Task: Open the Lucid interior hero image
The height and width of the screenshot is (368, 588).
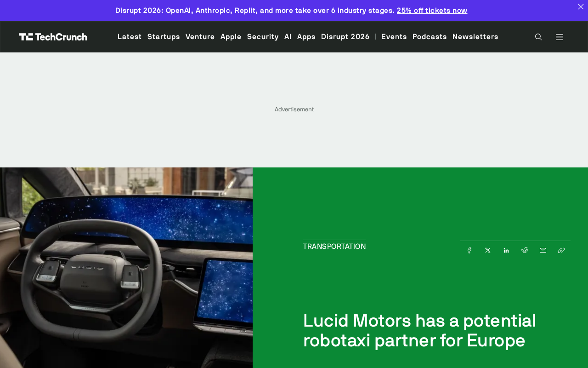Action: [x=126, y=268]
